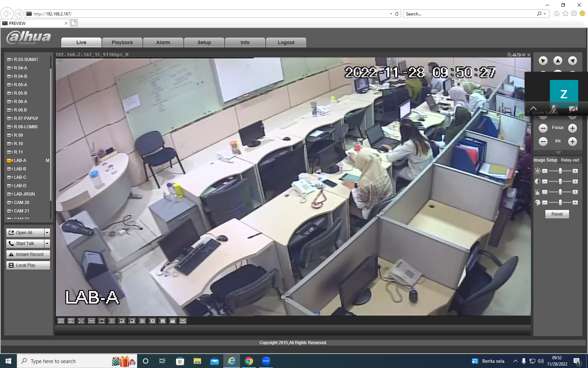588x368 pixels.
Task: Open the Playback tab
Action: (122, 42)
